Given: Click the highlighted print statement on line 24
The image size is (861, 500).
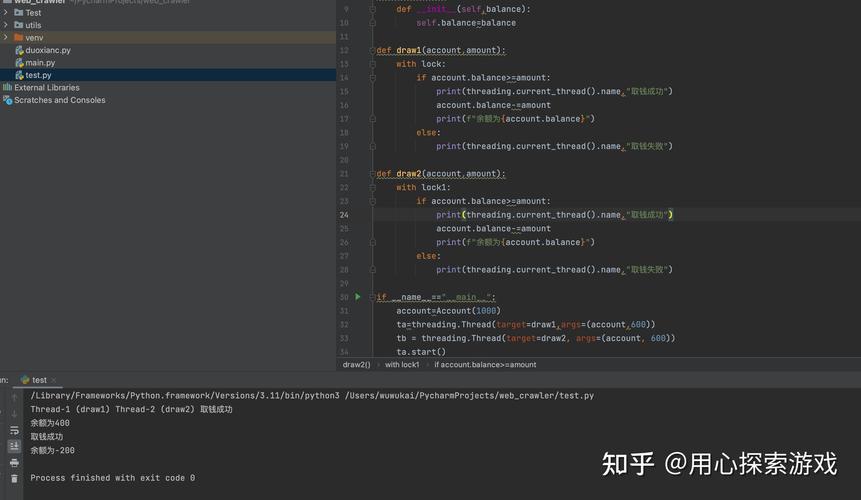Looking at the screenshot, I should coord(554,215).
